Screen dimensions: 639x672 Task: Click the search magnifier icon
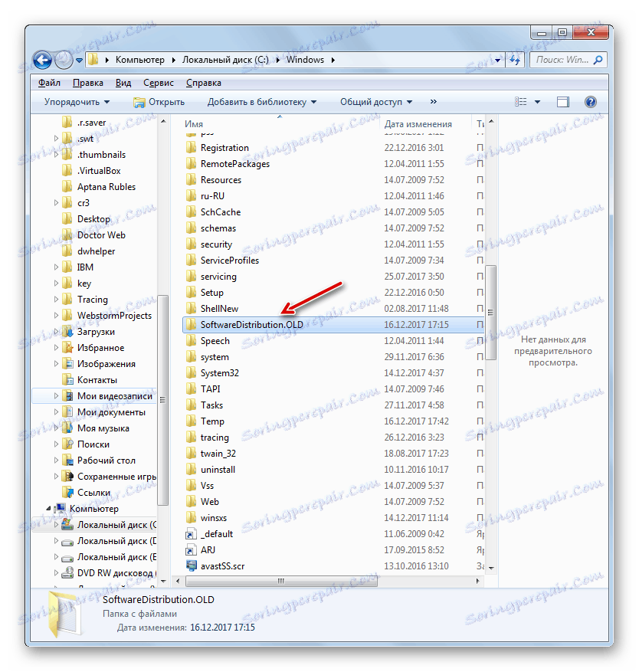tap(598, 60)
